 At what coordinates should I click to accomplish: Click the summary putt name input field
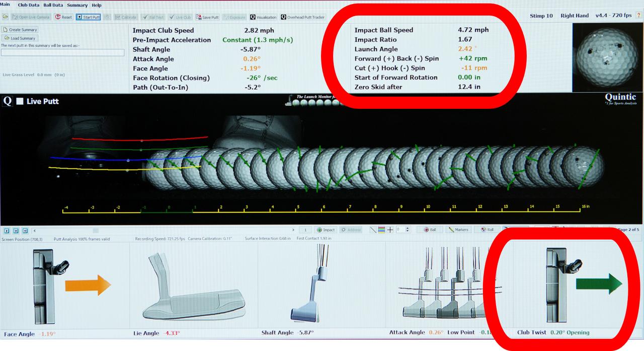(63, 52)
